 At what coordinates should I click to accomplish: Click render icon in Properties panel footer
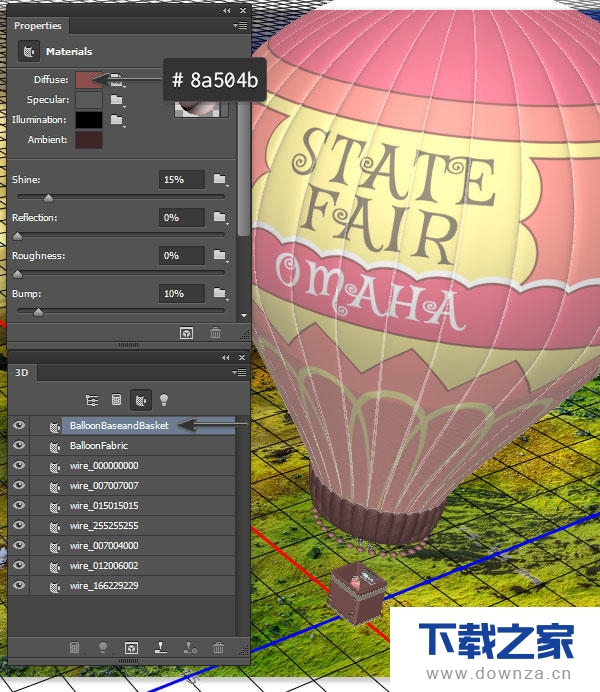[x=187, y=333]
